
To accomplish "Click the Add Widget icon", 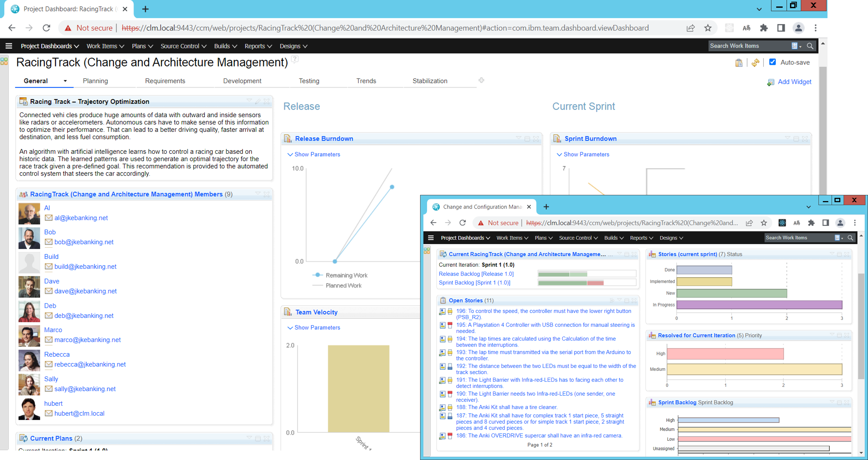I will pos(770,82).
